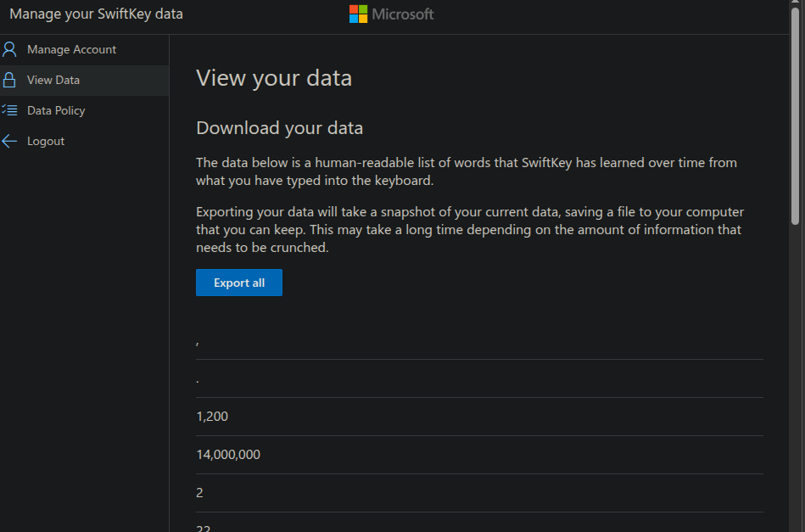
Task: Click the Microsoft wordmark text
Action: (x=403, y=14)
